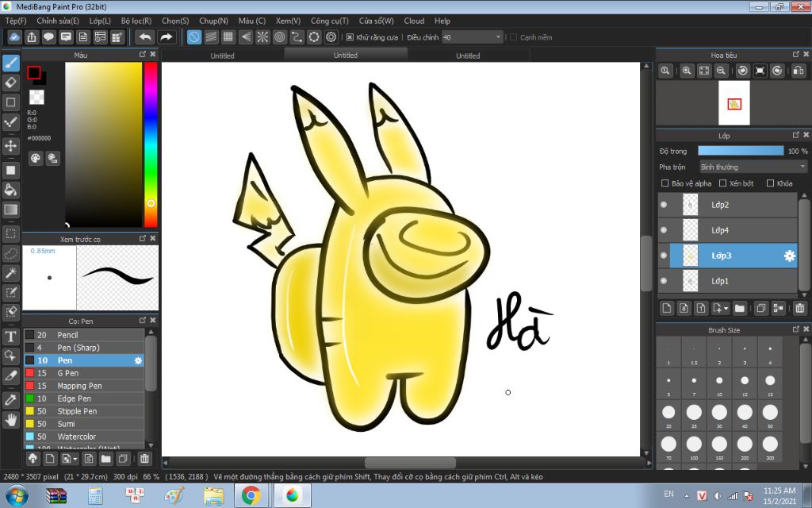Open the Pha trộn blend mode dropdown

pyautogui.click(x=753, y=167)
